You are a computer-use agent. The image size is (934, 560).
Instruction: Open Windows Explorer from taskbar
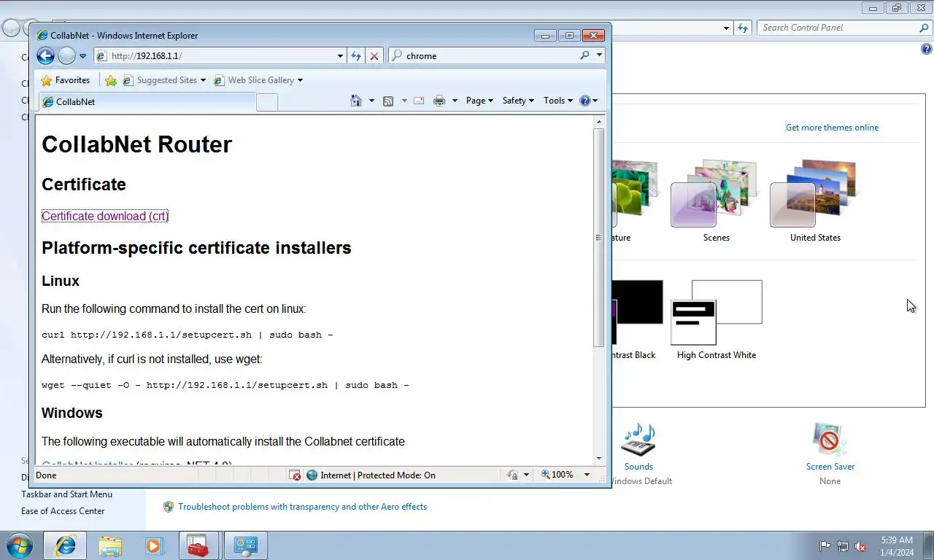point(110,545)
